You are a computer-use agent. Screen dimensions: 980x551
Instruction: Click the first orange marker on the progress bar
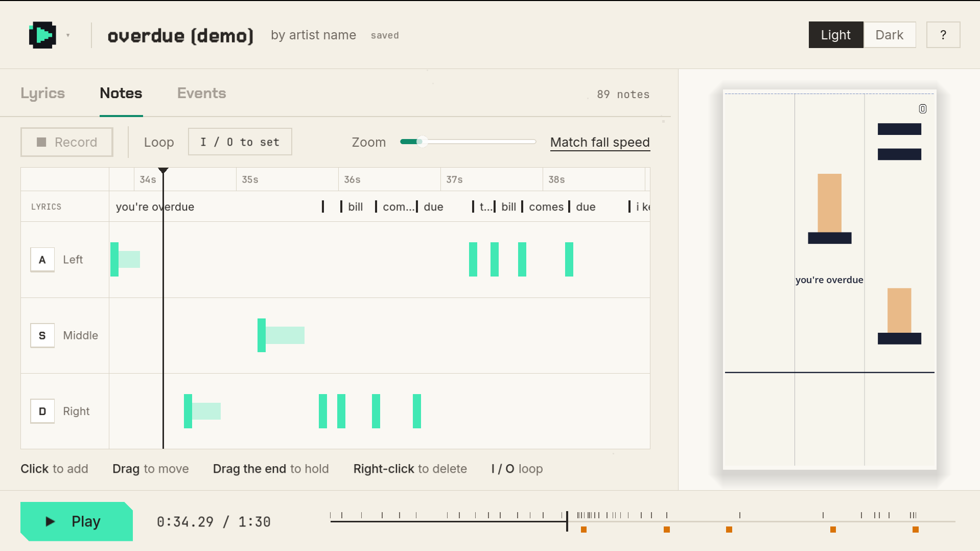coord(584,530)
